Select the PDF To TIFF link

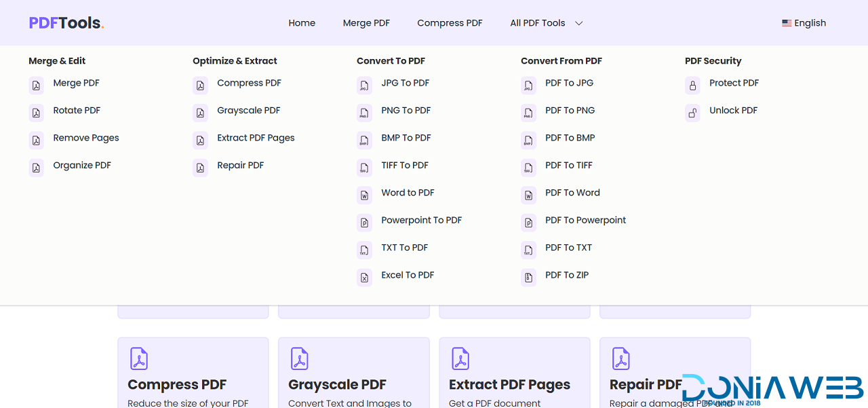568,166
